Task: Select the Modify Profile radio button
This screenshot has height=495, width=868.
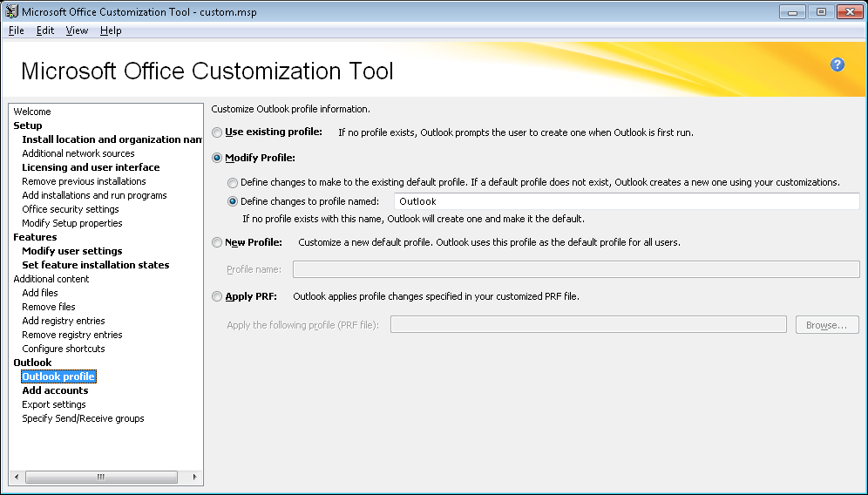Action: (x=217, y=159)
